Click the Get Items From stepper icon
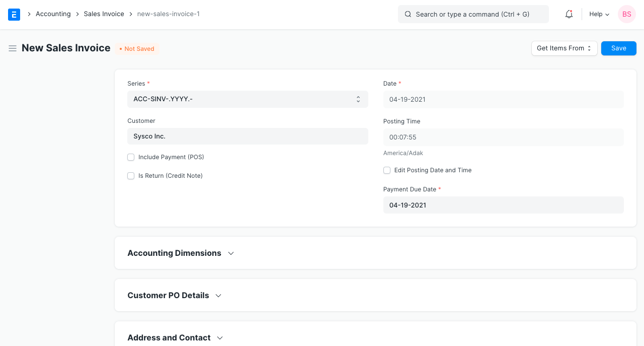 coord(589,48)
